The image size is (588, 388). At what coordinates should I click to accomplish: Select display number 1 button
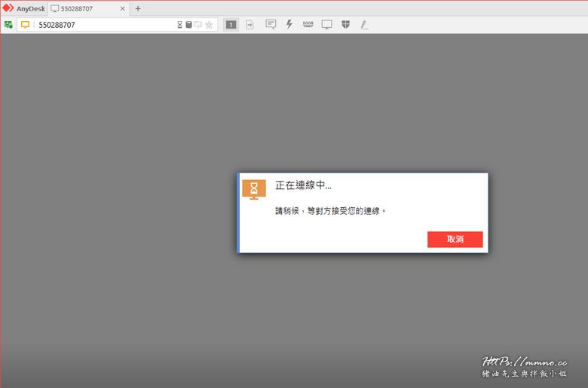pyautogui.click(x=231, y=25)
